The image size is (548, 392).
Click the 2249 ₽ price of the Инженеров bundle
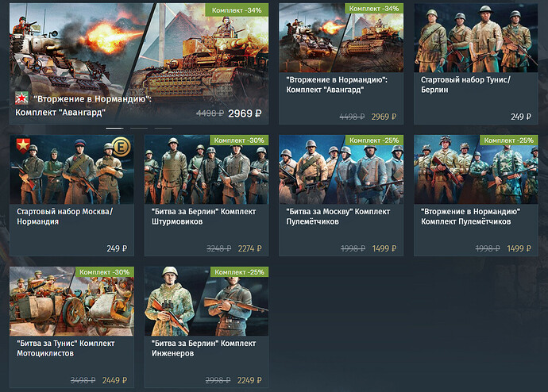coord(249,380)
